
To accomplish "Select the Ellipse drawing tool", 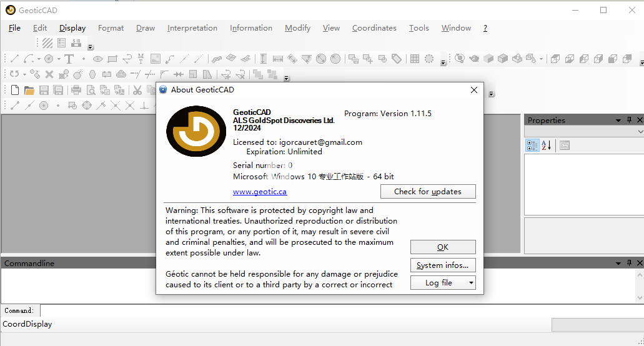I will click(97, 59).
